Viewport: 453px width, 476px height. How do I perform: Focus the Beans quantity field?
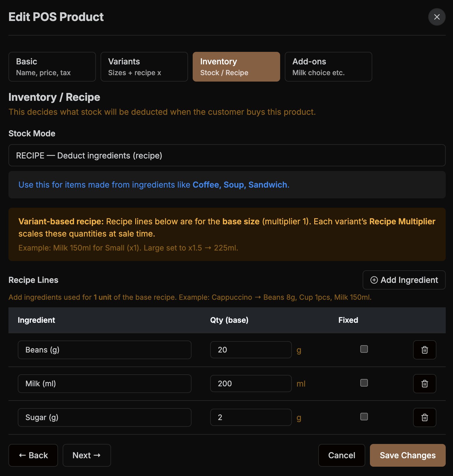pyautogui.click(x=251, y=350)
